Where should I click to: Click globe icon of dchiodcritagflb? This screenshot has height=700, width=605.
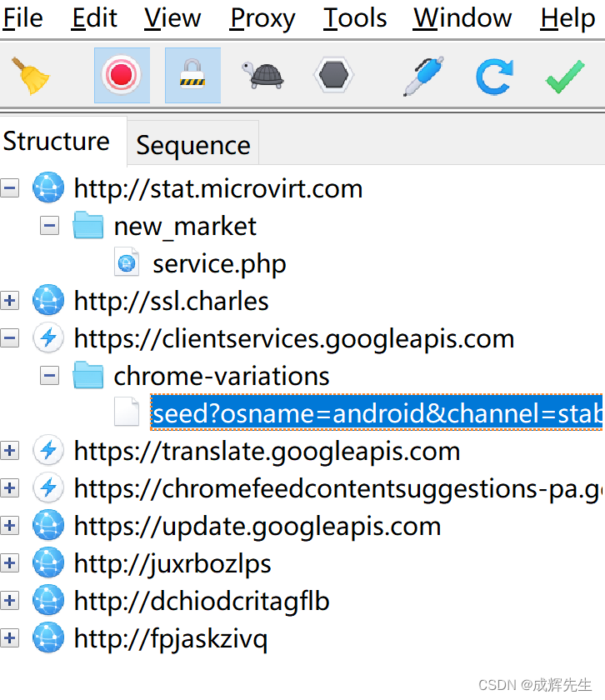pyautogui.click(x=48, y=600)
